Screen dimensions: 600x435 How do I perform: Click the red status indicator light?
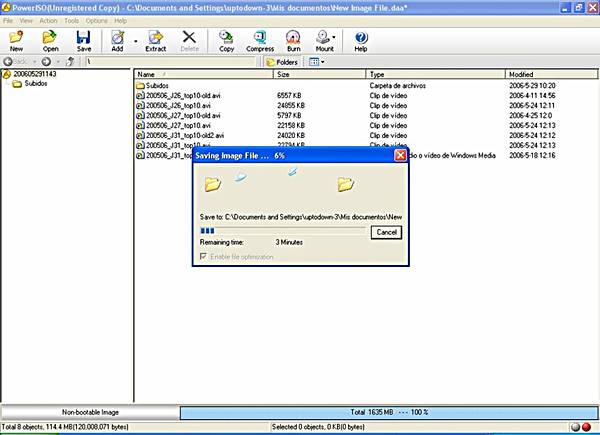pos(586,427)
